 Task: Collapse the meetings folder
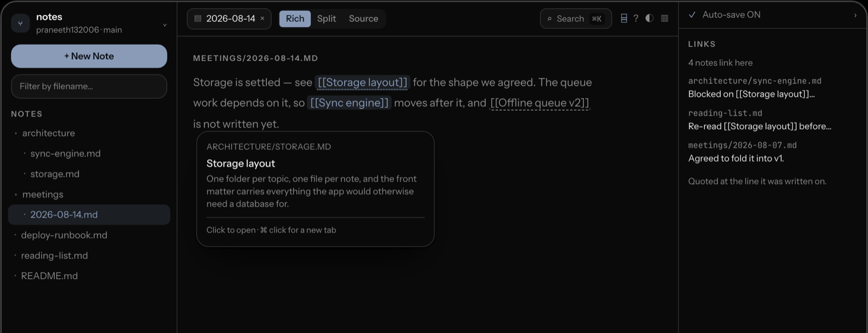[x=42, y=194]
